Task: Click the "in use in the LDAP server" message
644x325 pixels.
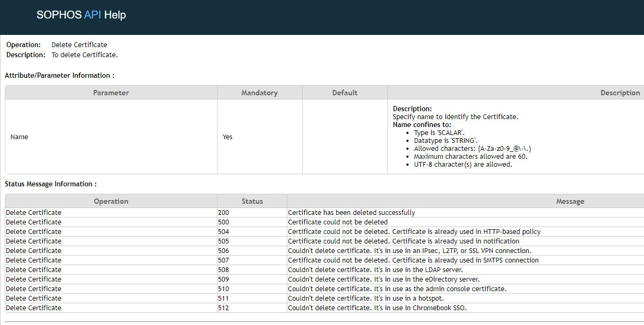Action: coord(375,270)
